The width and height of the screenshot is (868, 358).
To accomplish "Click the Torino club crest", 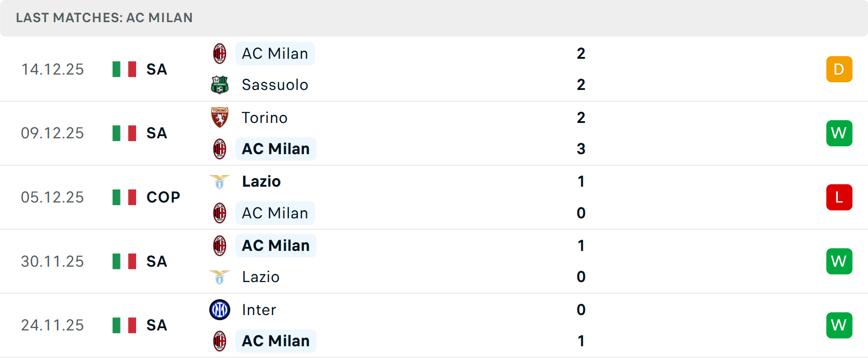I will (220, 118).
